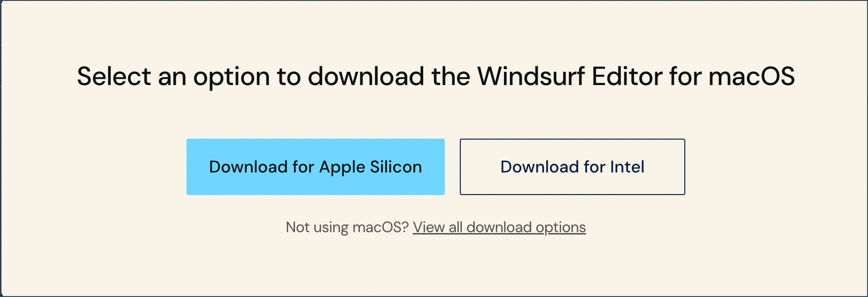The height and width of the screenshot is (297, 868).
Task: Click "Apple" on the blue download button
Action: tap(342, 168)
